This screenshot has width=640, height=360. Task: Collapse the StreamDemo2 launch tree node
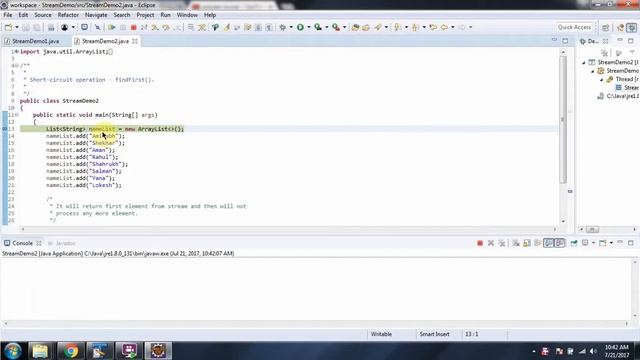584,62
